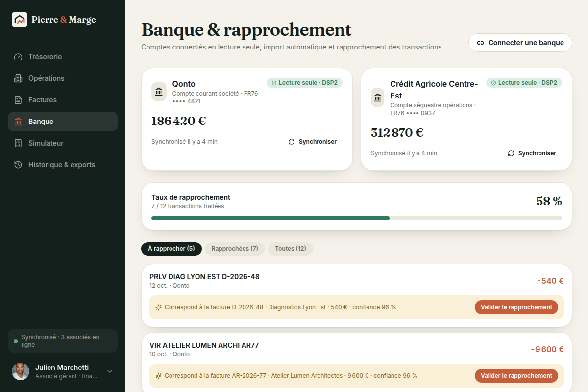Select the À rapprocher (5) tab
This screenshot has height=392, width=588.
click(x=171, y=249)
